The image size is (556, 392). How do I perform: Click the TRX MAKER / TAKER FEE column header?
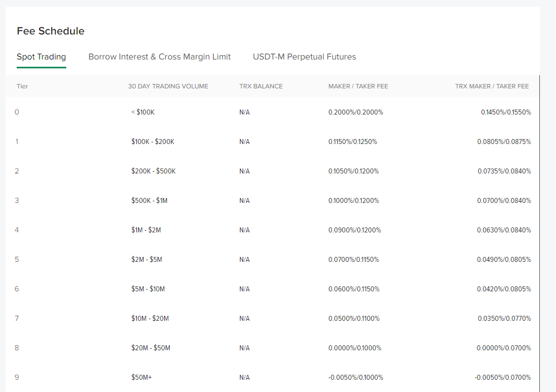click(x=492, y=86)
